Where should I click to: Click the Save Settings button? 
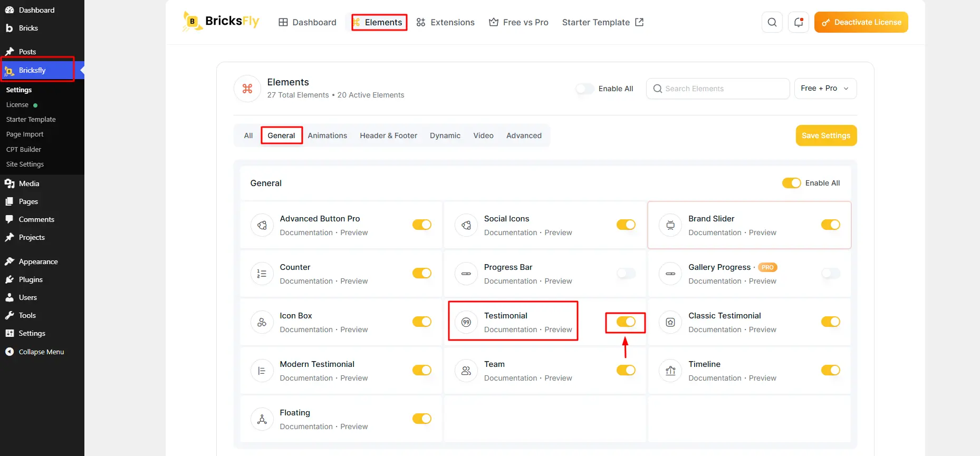(x=826, y=135)
